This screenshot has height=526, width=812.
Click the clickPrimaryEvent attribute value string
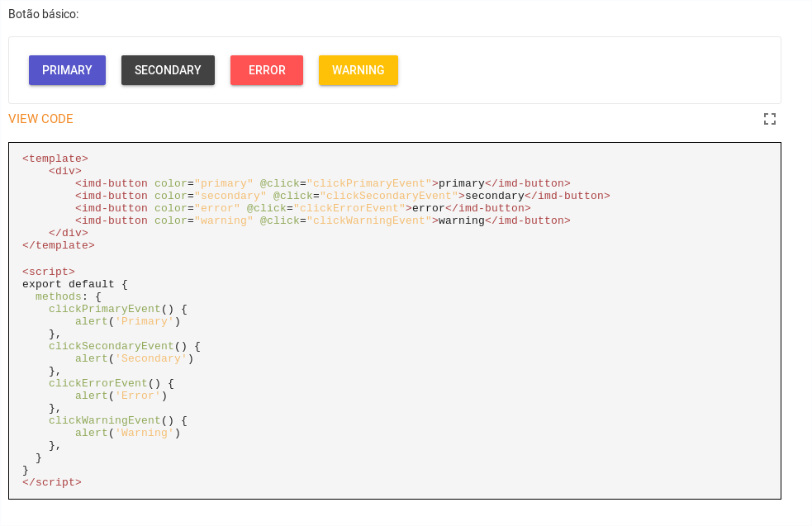point(369,183)
